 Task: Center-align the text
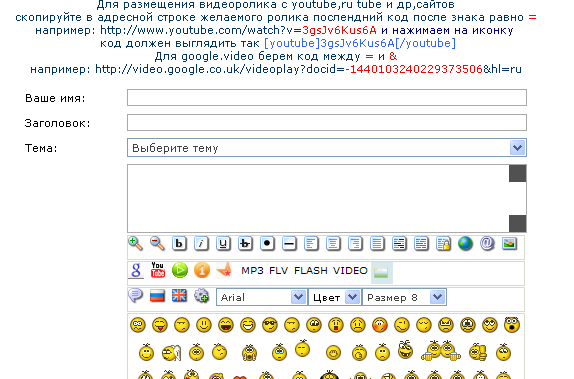(333, 244)
